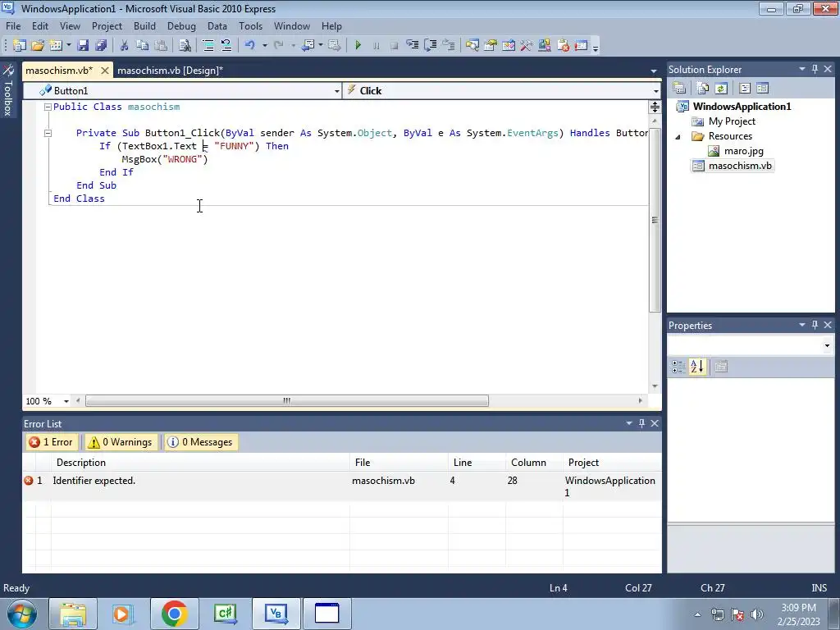Open Solution Explorer from the toolbar icon
The width and height of the screenshot is (840, 630).
click(472, 46)
